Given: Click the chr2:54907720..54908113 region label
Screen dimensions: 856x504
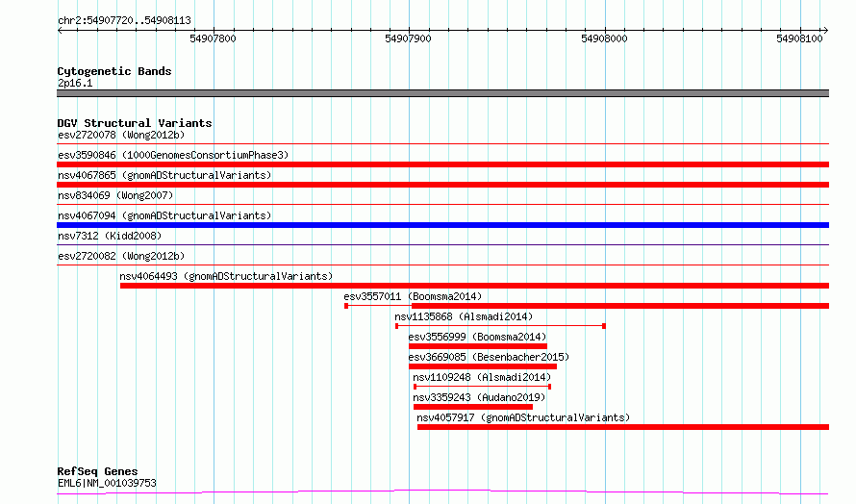Looking at the screenshot, I should 124,20.
